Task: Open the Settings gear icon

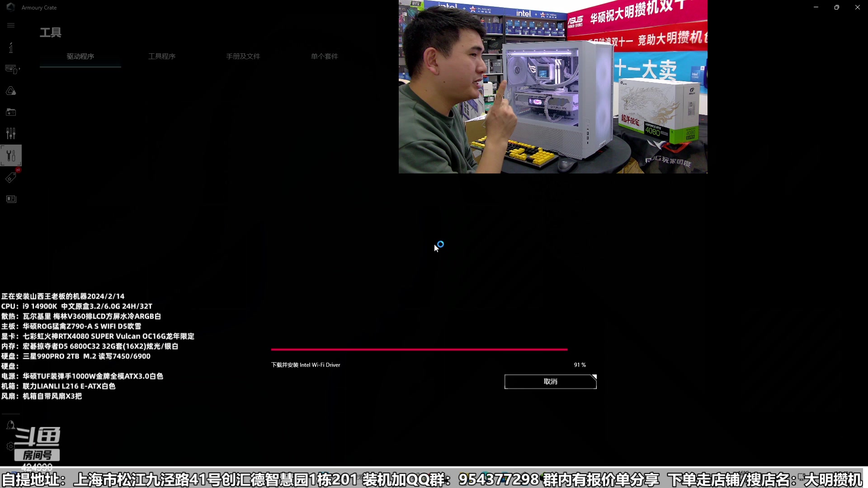Action: point(10,446)
